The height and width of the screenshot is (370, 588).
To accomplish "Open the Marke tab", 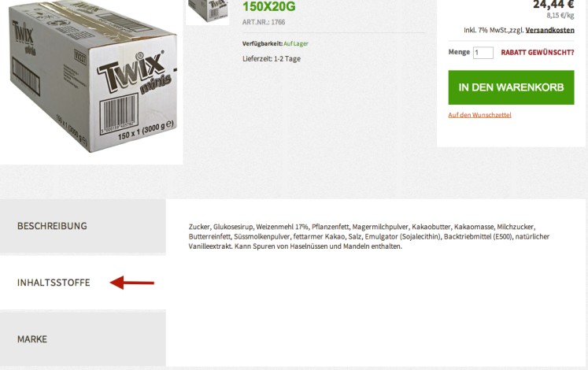I will pyautogui.click(x=83, y=339).
